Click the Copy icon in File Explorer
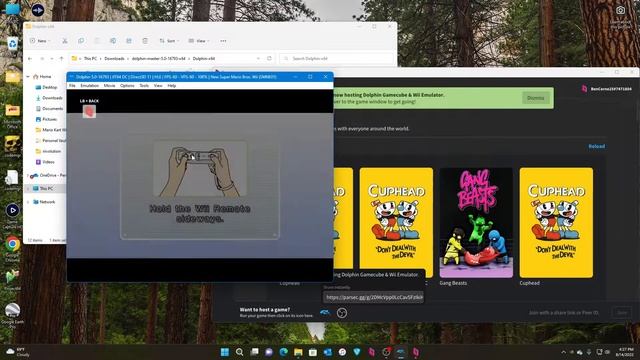 pos(81,41)
